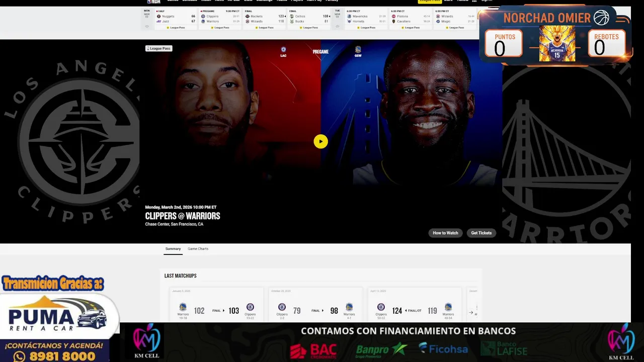
Task: Click the PREGAME label in the hero banner
Action: [x=320, y=52]
